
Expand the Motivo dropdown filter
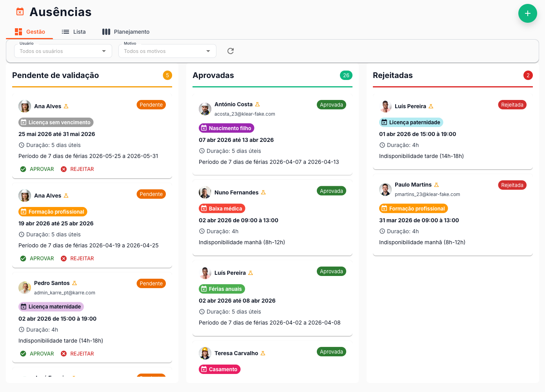click(167, 51)
